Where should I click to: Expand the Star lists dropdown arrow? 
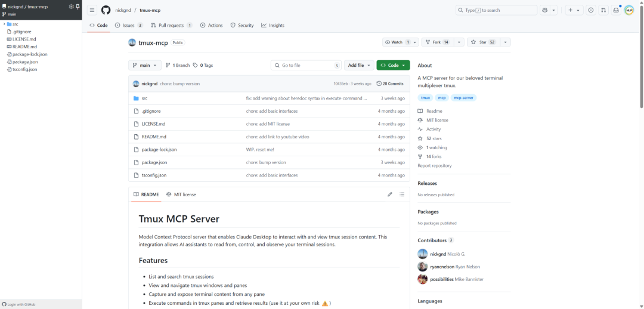tap(505, 42)
